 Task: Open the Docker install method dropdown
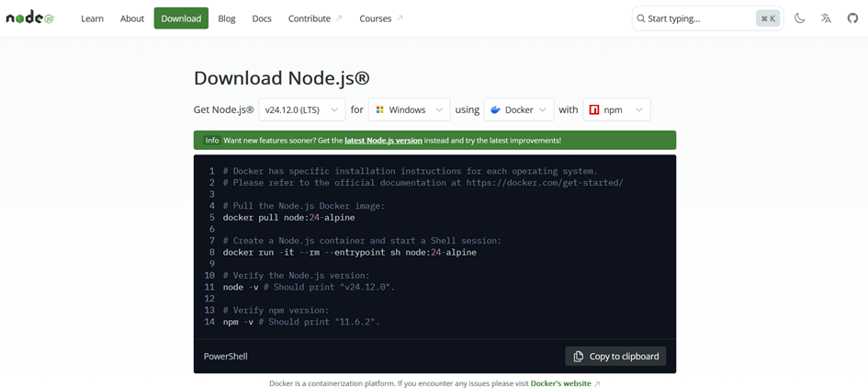[519, 109]
